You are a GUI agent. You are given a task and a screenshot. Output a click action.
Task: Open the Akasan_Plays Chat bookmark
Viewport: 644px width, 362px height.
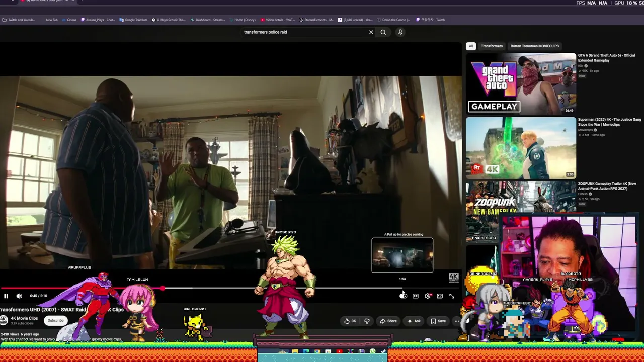98,20
